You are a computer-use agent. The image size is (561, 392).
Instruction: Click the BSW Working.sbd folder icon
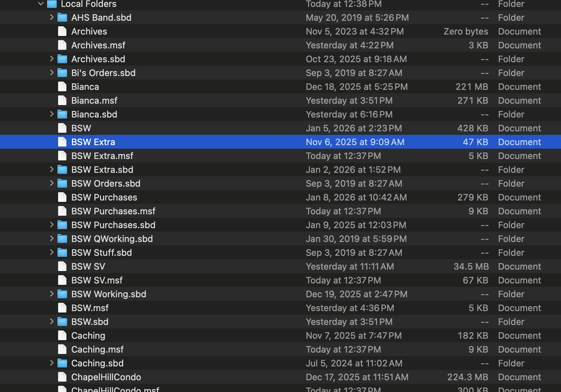click(62, 294)
